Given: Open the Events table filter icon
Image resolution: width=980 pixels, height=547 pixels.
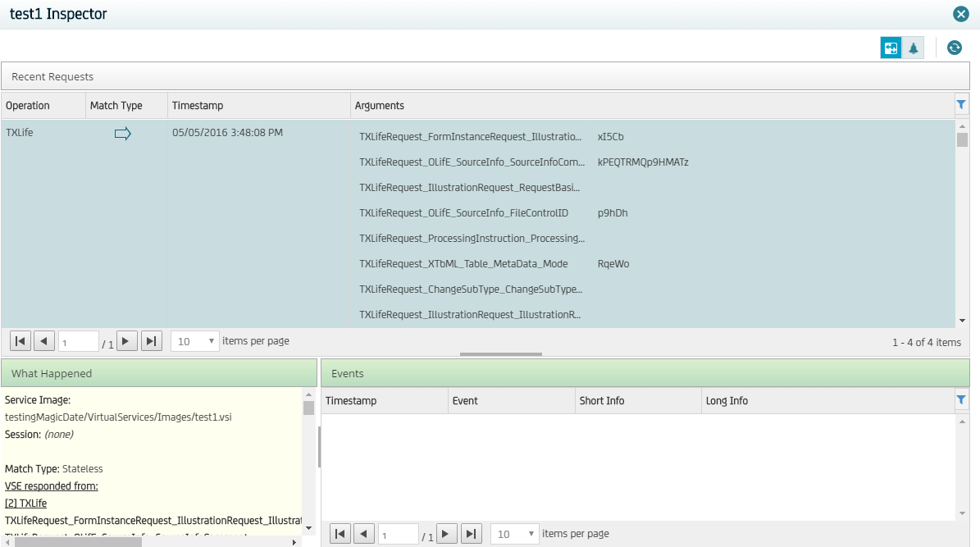Looking at the screenshot, I should coord(961,400).
